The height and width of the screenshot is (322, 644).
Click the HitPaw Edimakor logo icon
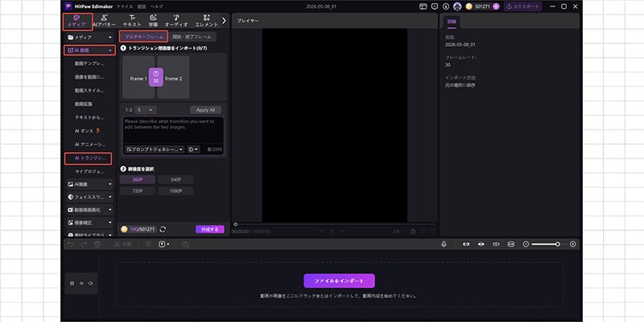click(68, 6)
